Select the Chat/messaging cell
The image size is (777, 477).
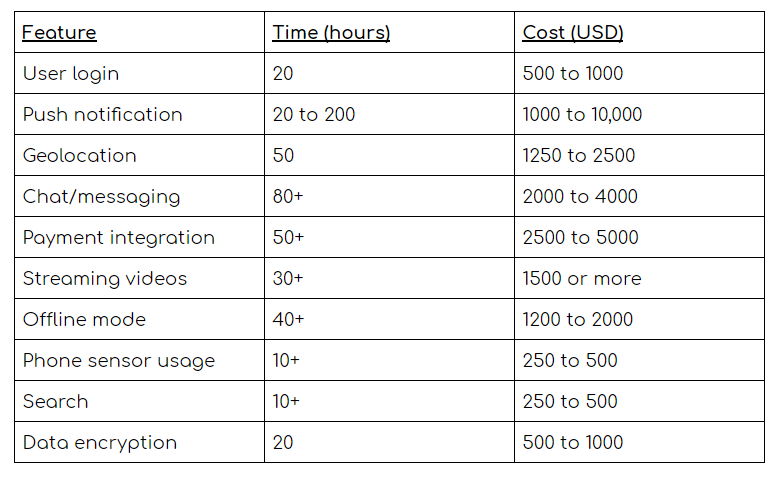pos(102,197)
